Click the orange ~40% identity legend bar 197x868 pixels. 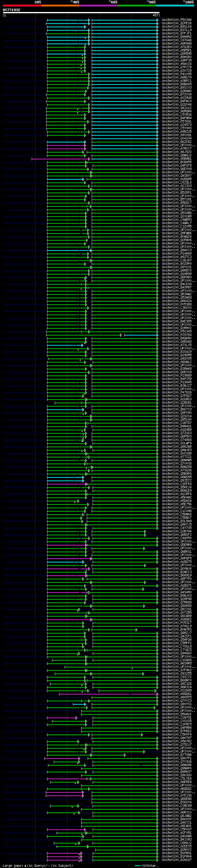[60, 6]
